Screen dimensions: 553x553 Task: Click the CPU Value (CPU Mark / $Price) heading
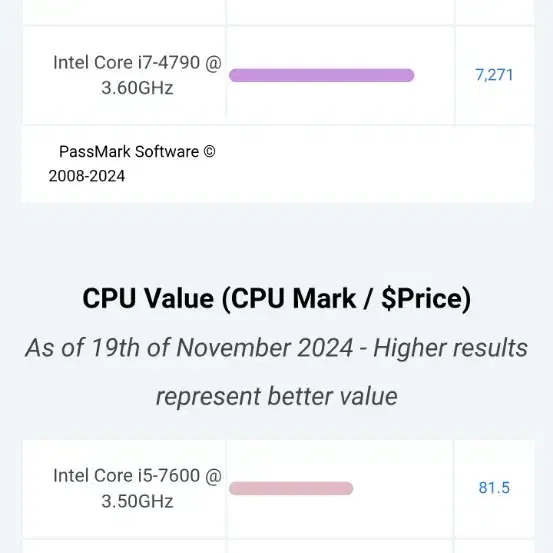[276, 298]
